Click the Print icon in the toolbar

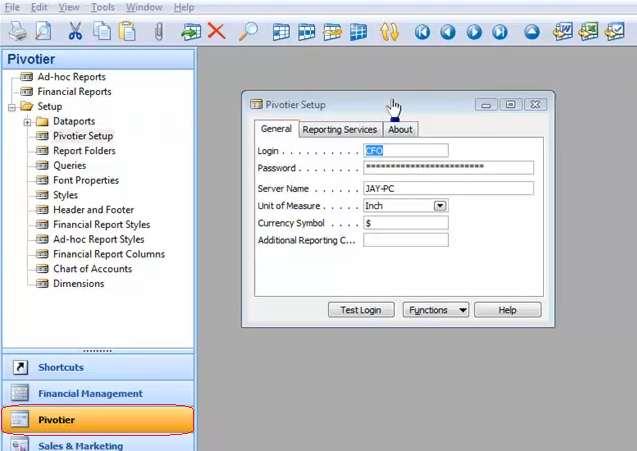pyautogui.click(x=18, y=31)
